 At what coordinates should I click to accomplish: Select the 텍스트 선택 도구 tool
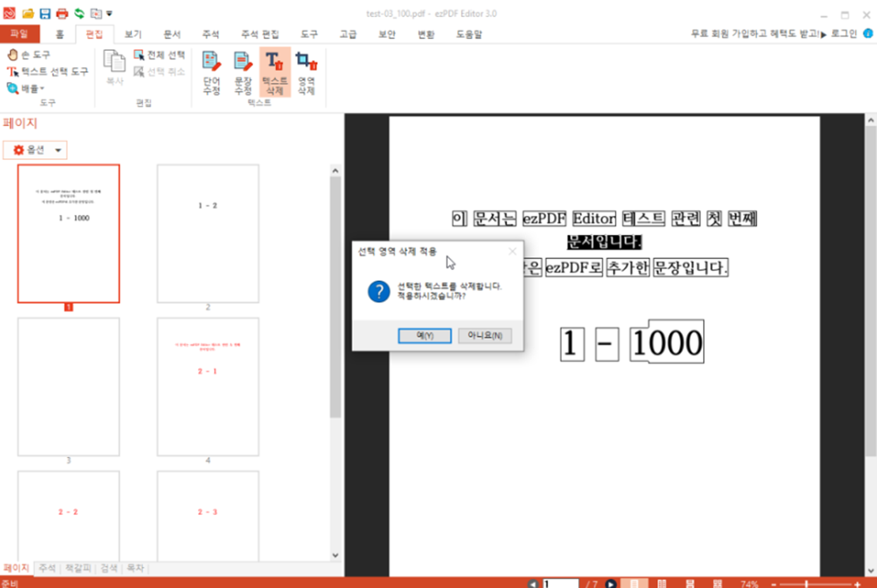pos(48,72)
